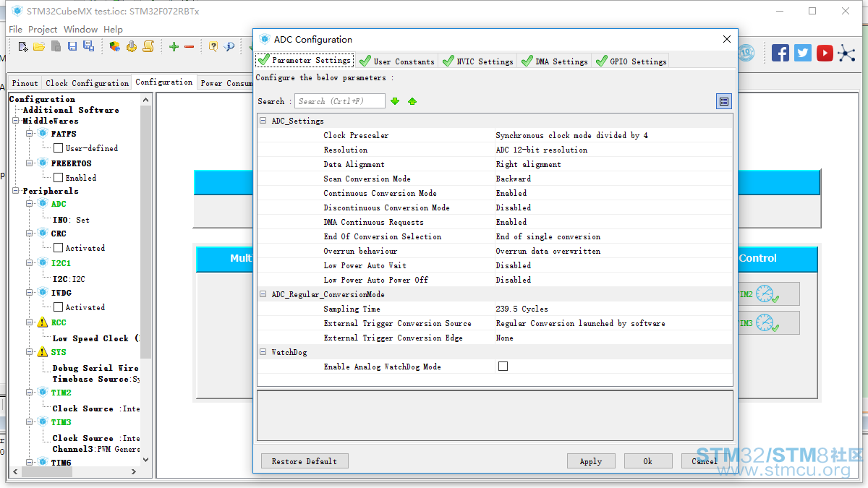Check the IWDG Activated checkbox
Screen dimensions: 868x488
58,307
